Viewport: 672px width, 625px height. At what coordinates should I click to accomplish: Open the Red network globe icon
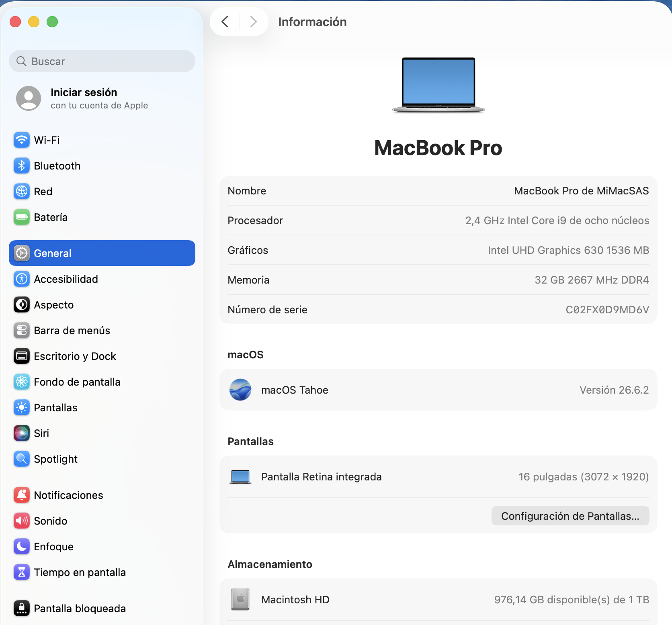click(x=22, y=192)
